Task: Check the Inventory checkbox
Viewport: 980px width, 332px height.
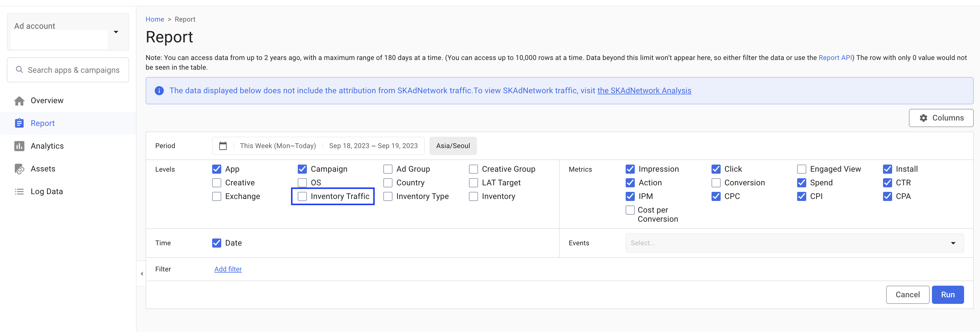Action: click(x=474, y=196)
